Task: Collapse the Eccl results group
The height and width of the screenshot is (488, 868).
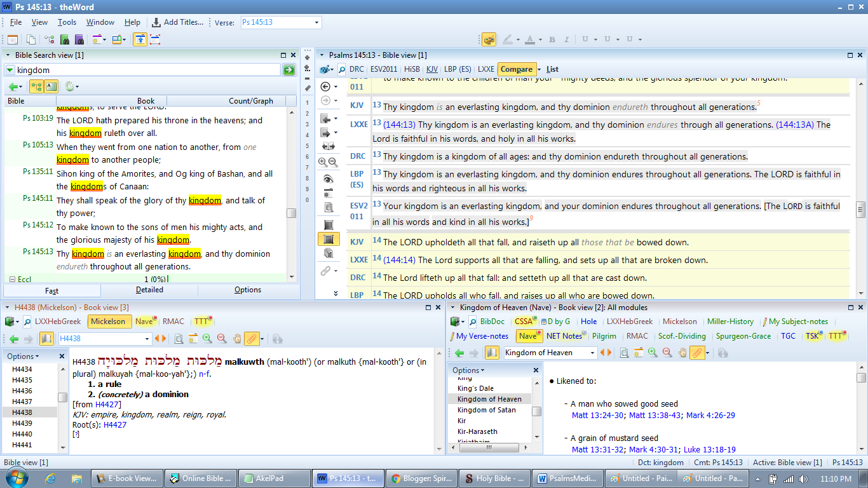Action: pos(12,279)
